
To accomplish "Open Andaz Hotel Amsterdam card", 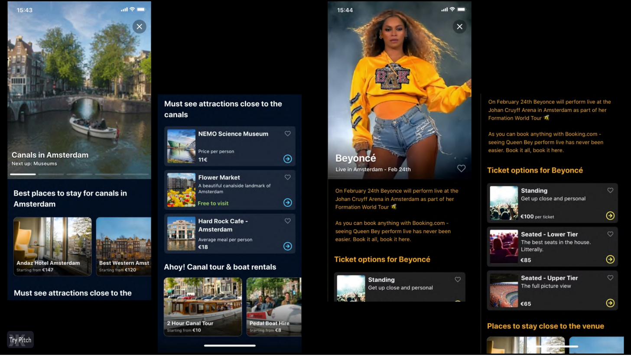I will (x=52, y=246).
